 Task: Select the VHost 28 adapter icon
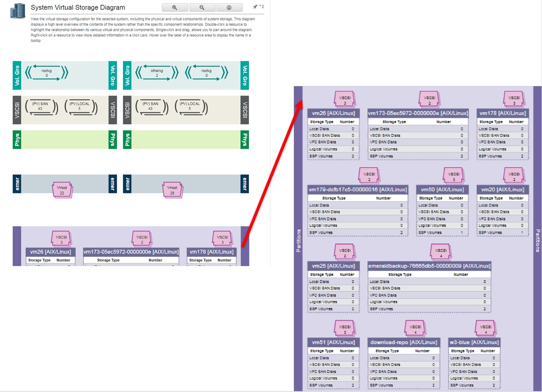click(x=172, y=190)
